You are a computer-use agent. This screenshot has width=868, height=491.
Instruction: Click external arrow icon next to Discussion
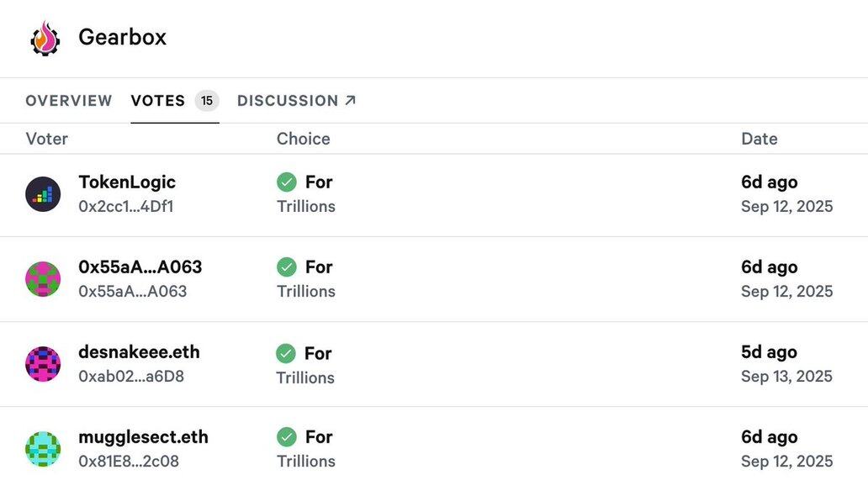coord(351,100)
